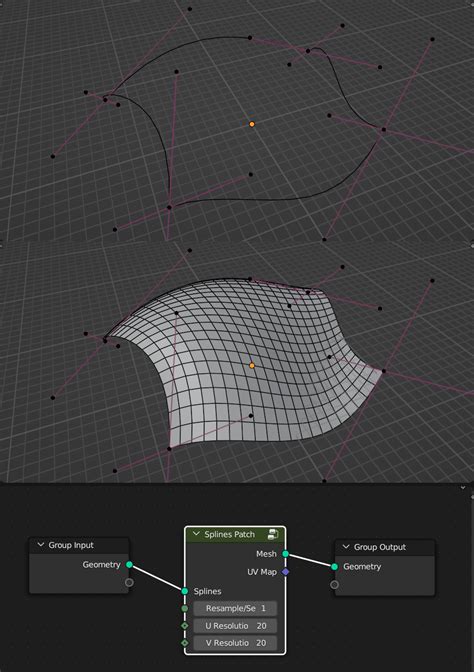
Task: Click the purple UV Map output socket
Action: pyautogui.click(x=285, y=572)
